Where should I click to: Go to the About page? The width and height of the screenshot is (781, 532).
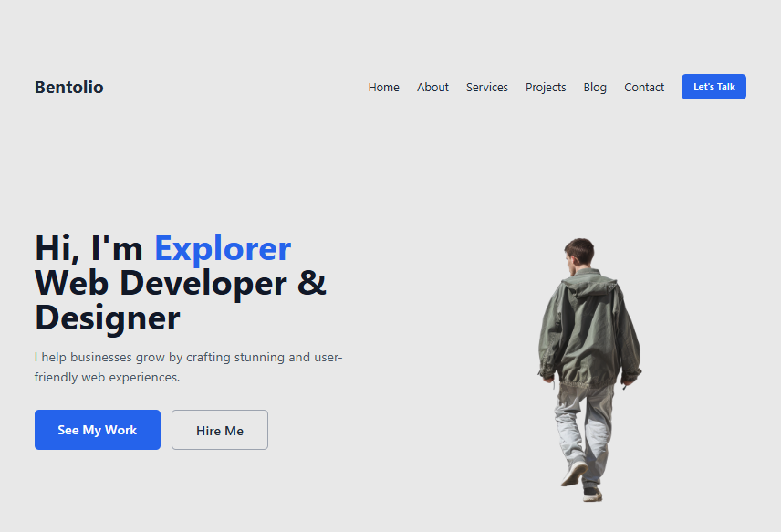point(432,88)
